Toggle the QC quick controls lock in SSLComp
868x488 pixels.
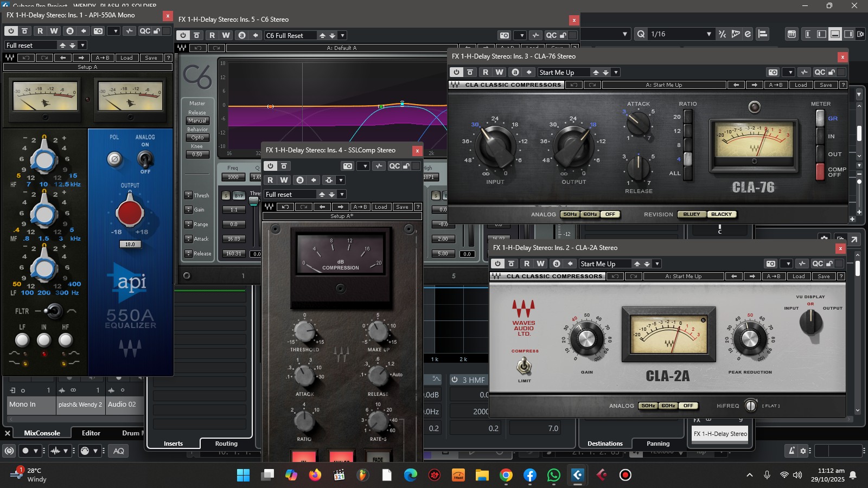click(x=406, y=166)
